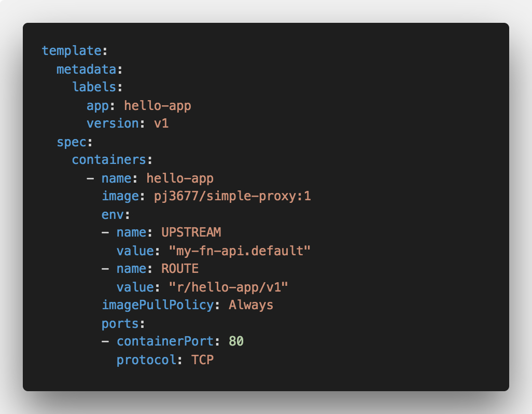Viewport: 532px width, 414px height.
Task: Click the "containerPort" key
Action: 165,341
